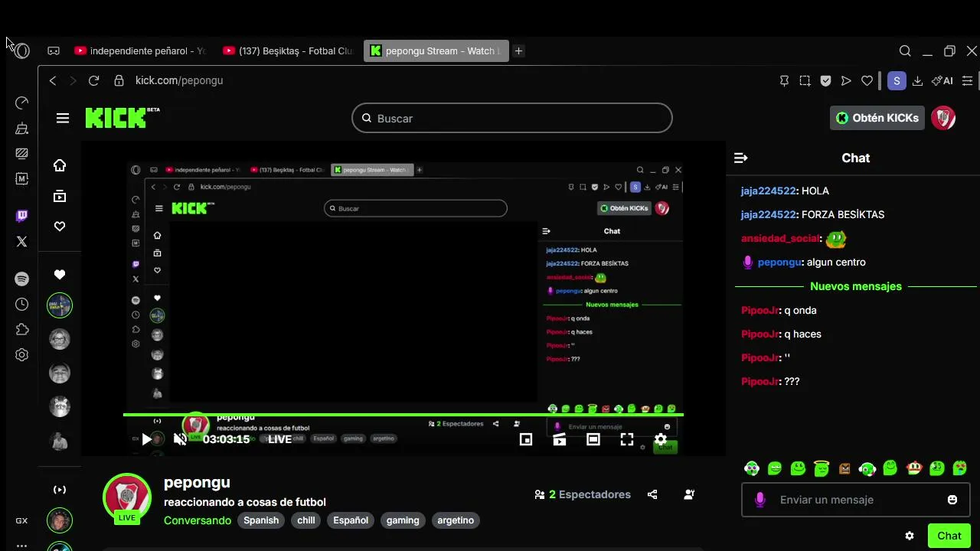Go back to previous page
Image resolution: width=980 pixels, height=551 pixels.
click(53, 80)
